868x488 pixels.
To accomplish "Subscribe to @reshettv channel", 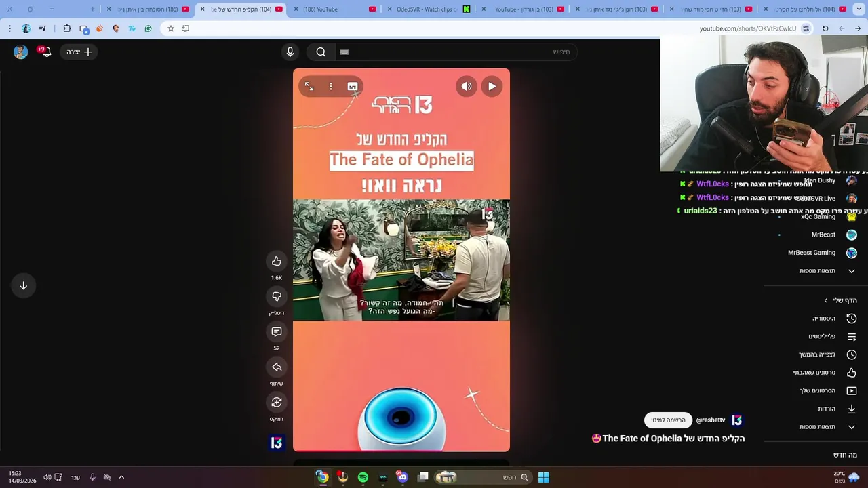I will click(668, 420).
